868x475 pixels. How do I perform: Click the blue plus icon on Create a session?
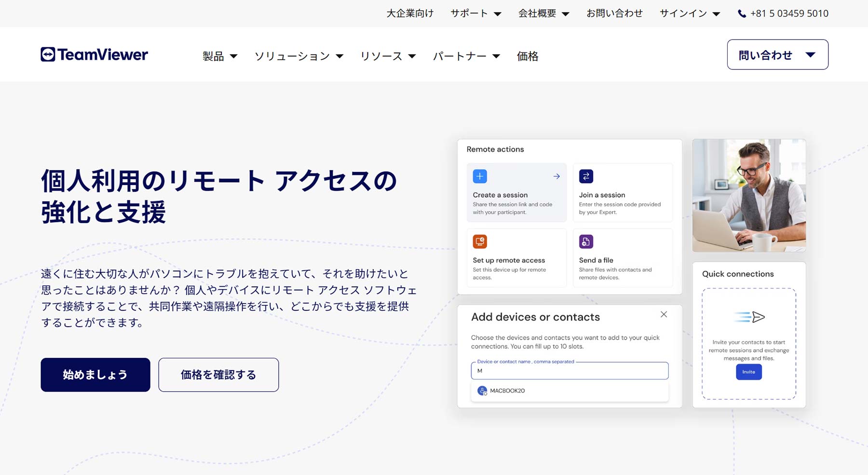(480, 176)
